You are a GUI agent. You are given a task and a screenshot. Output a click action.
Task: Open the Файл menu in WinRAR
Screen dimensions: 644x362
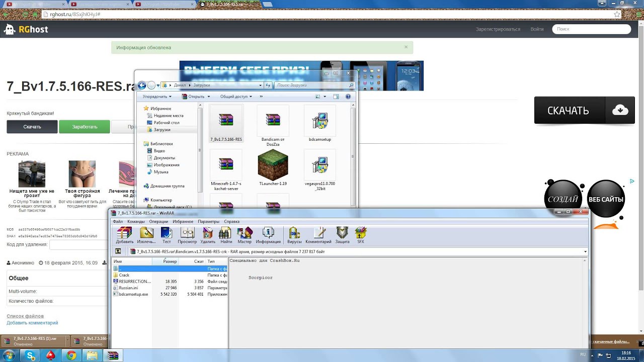coord(118,221)
